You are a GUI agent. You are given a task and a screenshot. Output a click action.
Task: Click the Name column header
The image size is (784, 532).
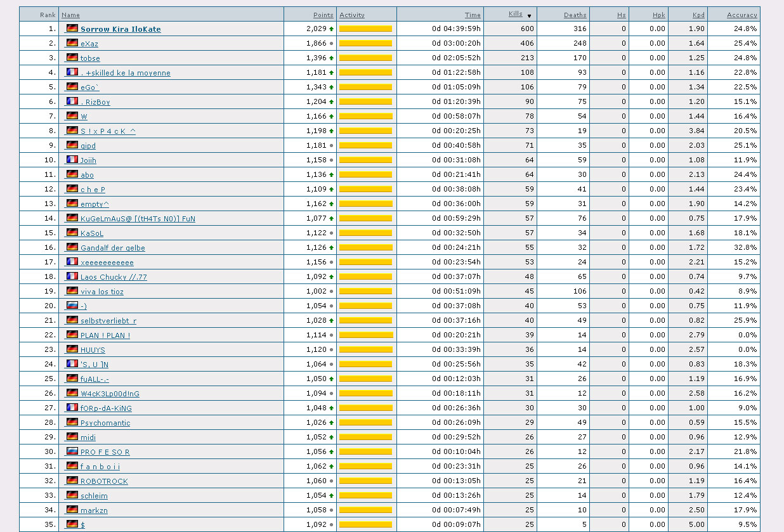click(70, 15)
